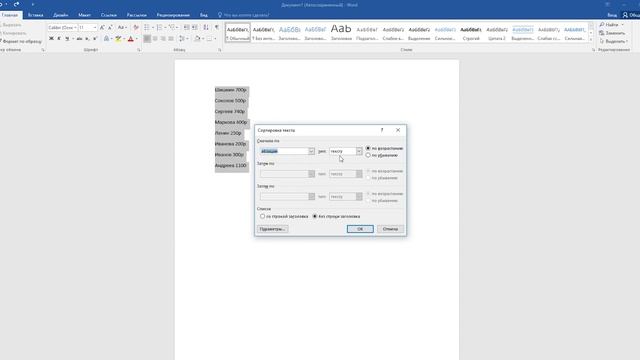The image size is (640, 360).
Task: Click redo arrow in title bar
Action: [x=16, y=4]
